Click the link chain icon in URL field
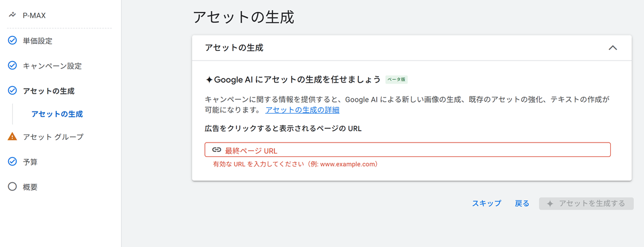 pyautogui.click(x=216, y=150)
